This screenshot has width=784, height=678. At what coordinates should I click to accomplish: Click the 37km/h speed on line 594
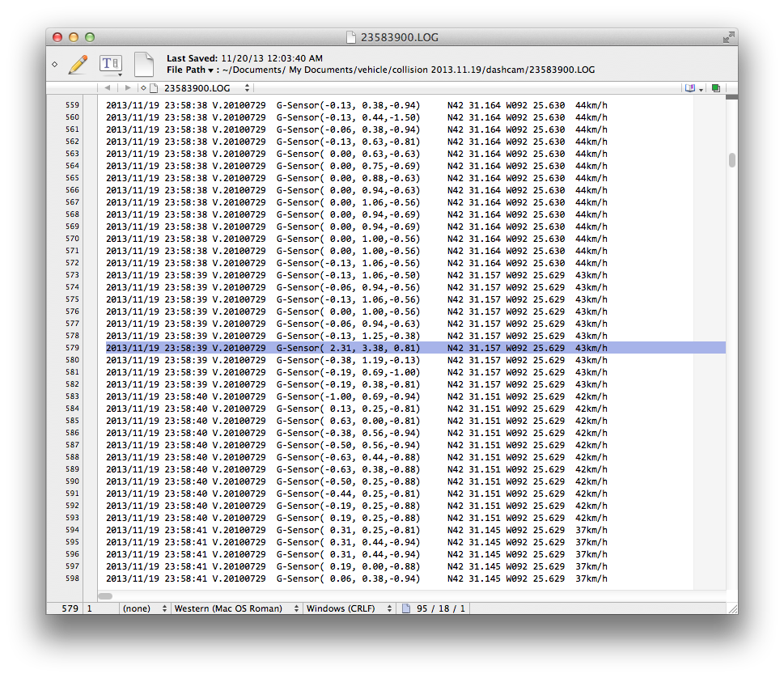point(591,530)
